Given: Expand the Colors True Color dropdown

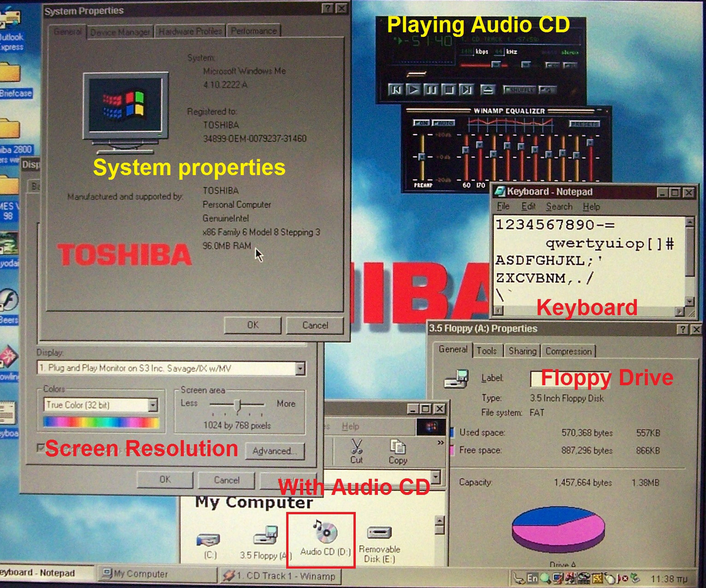Looking at the screenshot, I should [x=153, y=405].
